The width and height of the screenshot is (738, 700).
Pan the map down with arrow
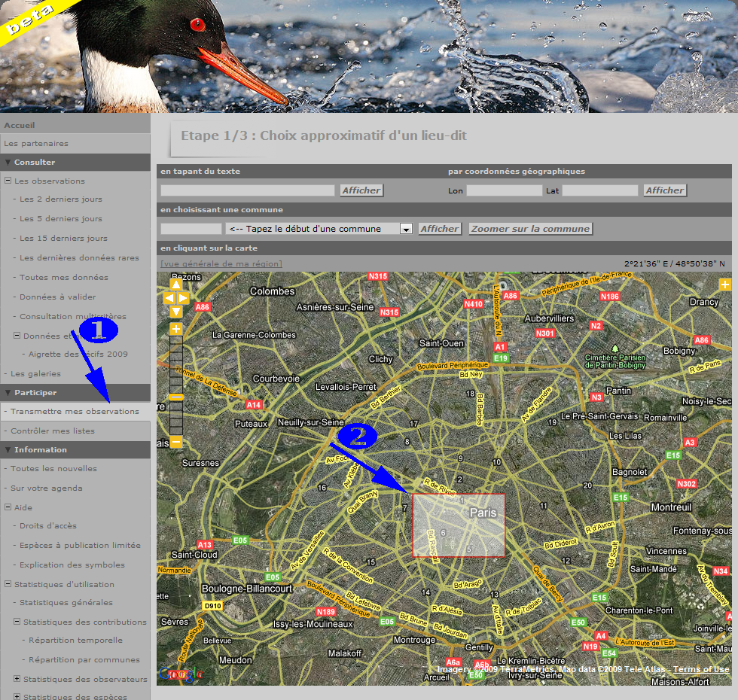click(x=176, y=312)
